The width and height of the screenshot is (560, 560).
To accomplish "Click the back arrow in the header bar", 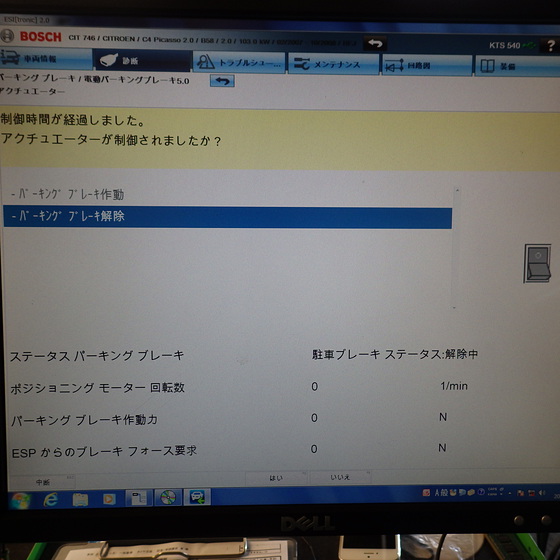I will [375, 44].
